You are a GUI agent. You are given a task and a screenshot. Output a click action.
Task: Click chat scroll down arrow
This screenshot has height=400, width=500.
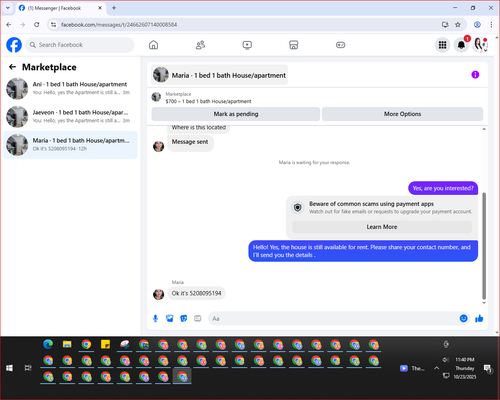484,303
